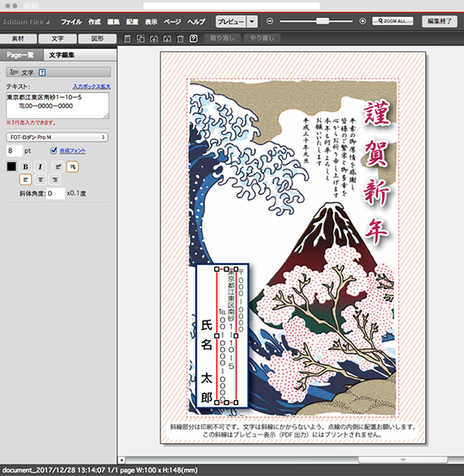464x476 pixels.
Task: Select vertical text direction icon
Action: (x=73, y=166)
